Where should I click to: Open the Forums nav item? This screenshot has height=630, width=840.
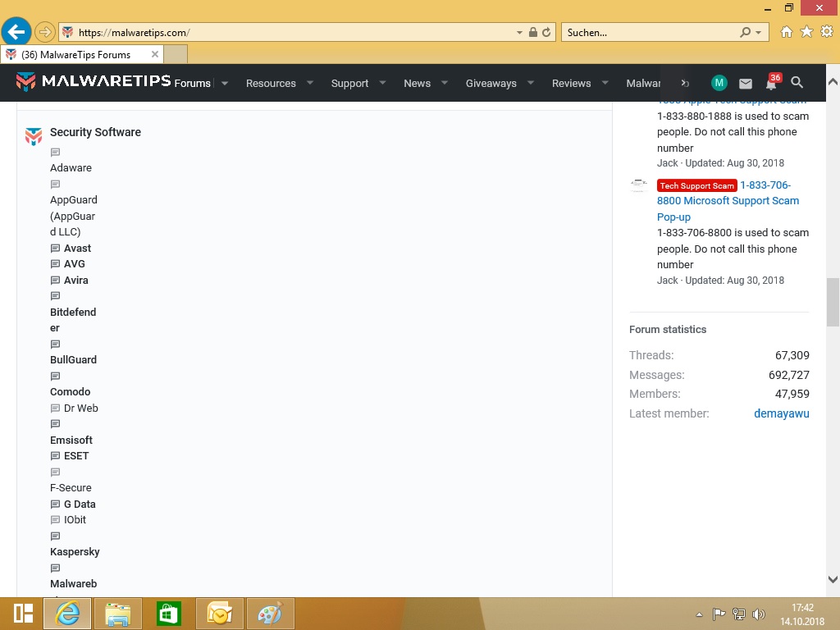point(192,83)
